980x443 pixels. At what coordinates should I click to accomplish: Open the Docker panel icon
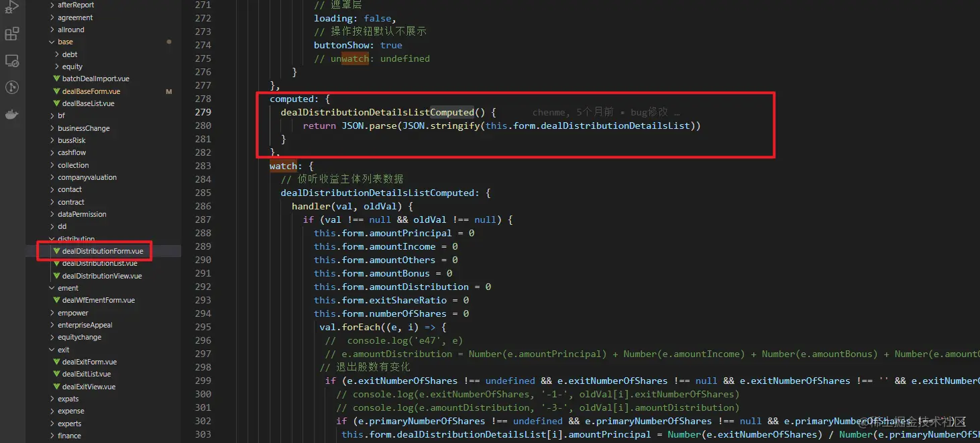pos(12,114)
